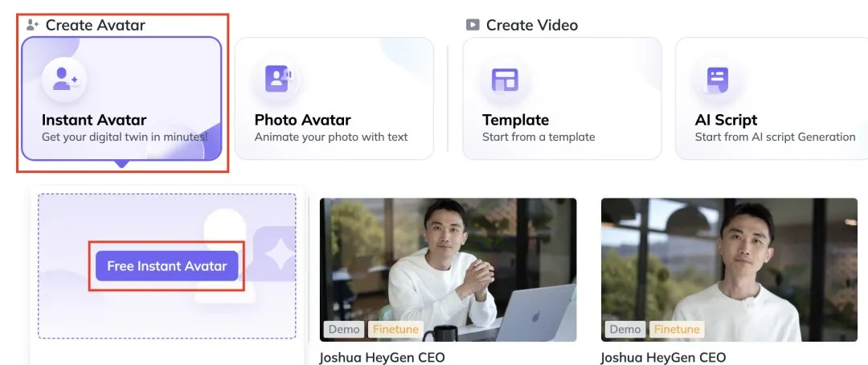Image resolution: width=868 pixels, height=365 pixels.
Task: Click Finetune tag on the laptop thumbnail
Action: coord(395,329)
